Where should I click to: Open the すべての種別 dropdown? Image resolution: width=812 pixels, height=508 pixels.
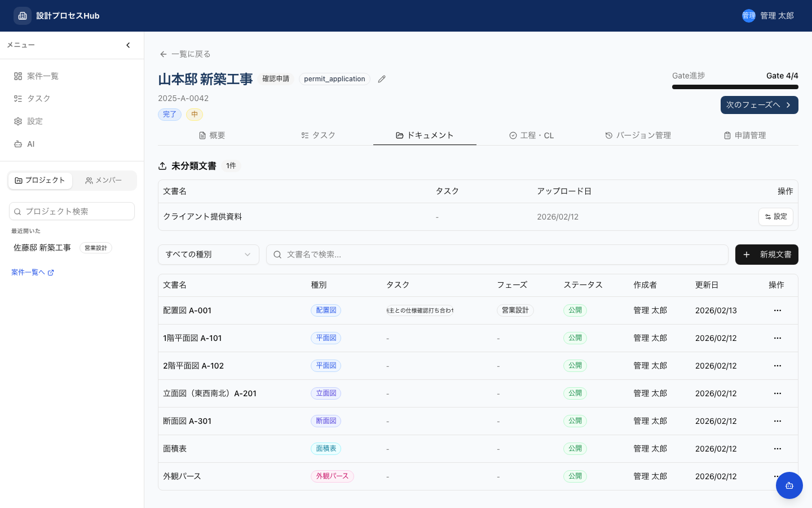tap(208, 255)
